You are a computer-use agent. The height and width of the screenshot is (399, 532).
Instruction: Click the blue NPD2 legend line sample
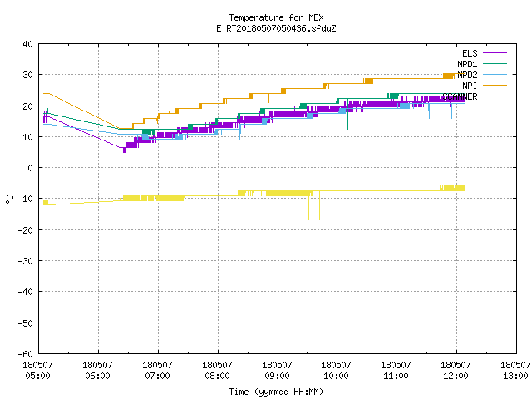pyautogui.click(x=495, y=74)
